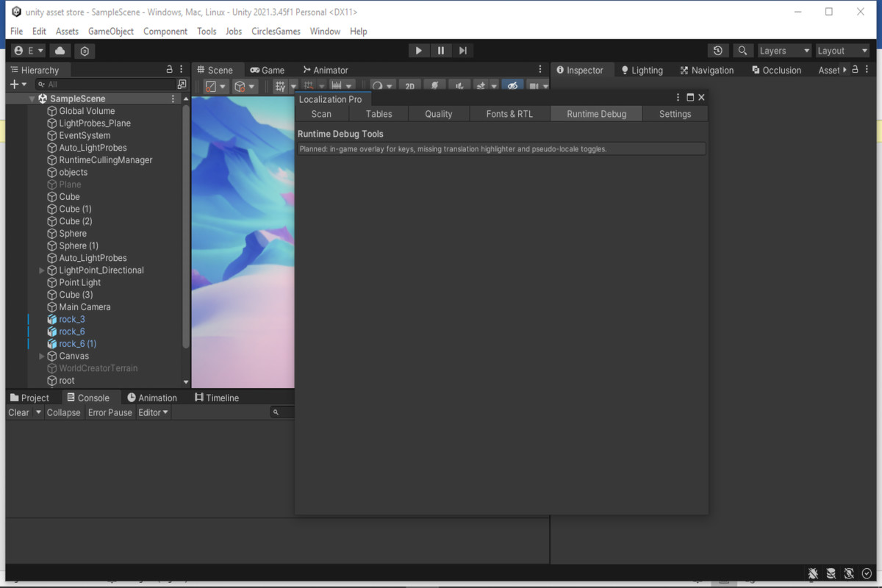The image size is (882, 588).
Task: Open the GameObject menu
Action: tap(110, 31)
